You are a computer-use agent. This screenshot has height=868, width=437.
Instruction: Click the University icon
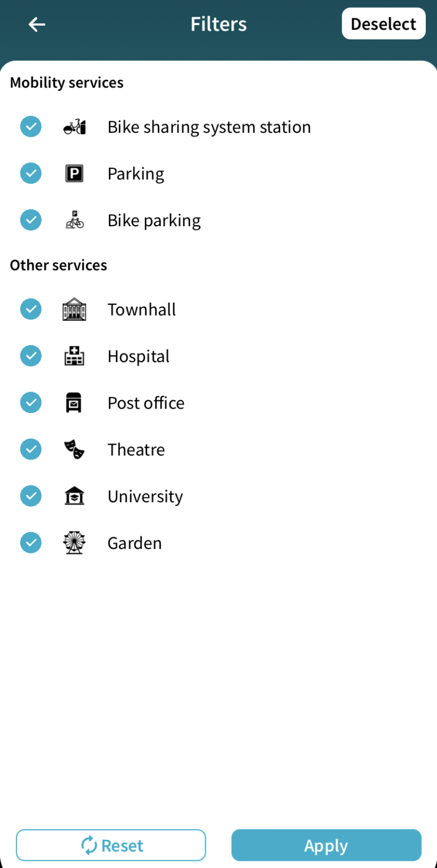click(75, 496)
